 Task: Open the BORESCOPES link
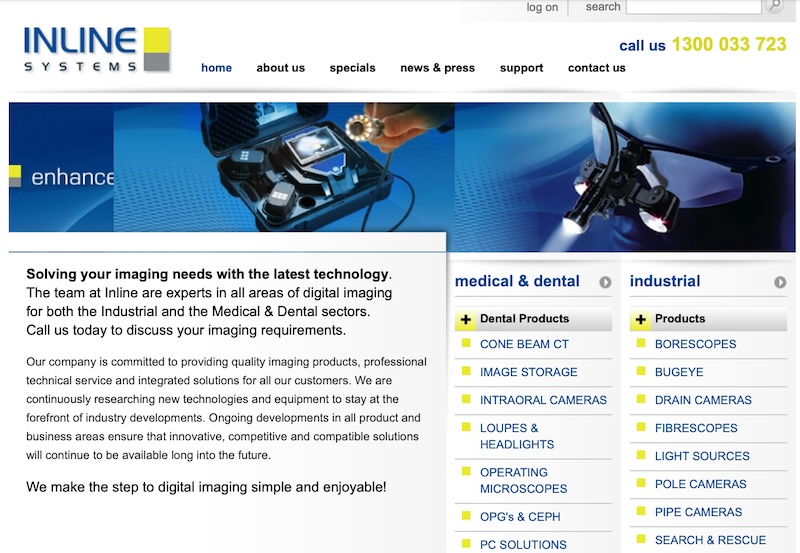pyautogui.click(x=696, y=344)
